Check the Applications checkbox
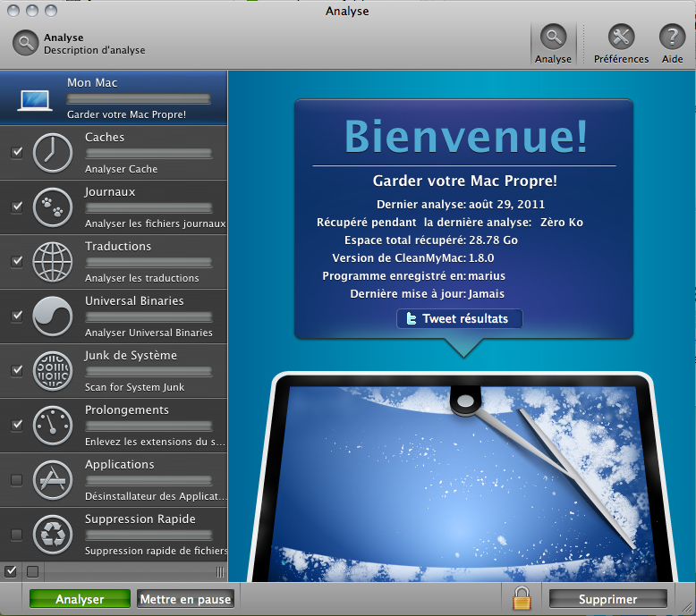696x616 pixels. coord(17,480)
